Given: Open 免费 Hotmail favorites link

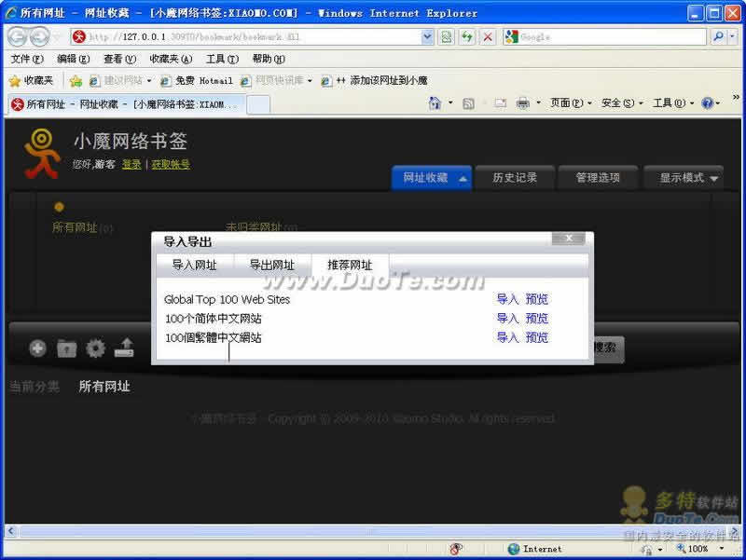Looking at the screenshot, I should (x=197, y=81).
